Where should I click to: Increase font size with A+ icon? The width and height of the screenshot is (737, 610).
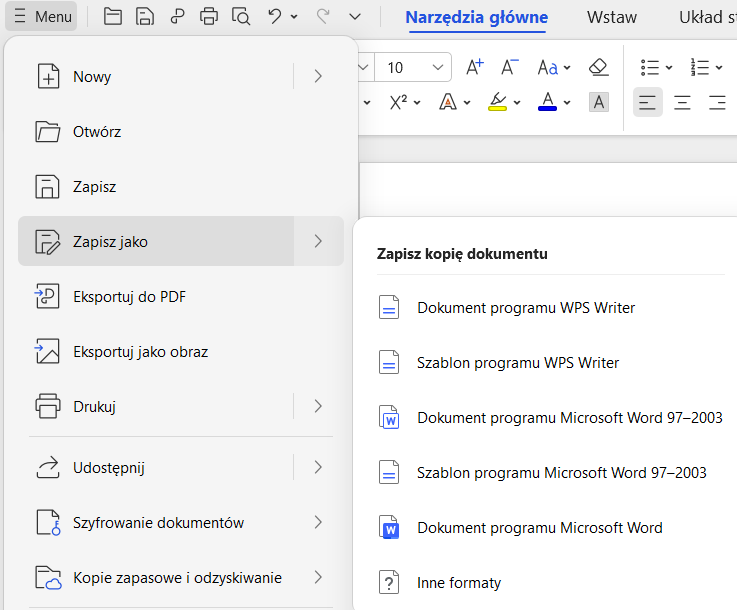[475, 67]
